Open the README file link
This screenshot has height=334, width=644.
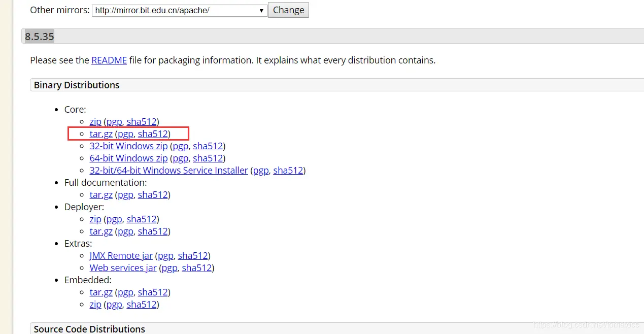[x=109, y=60]
